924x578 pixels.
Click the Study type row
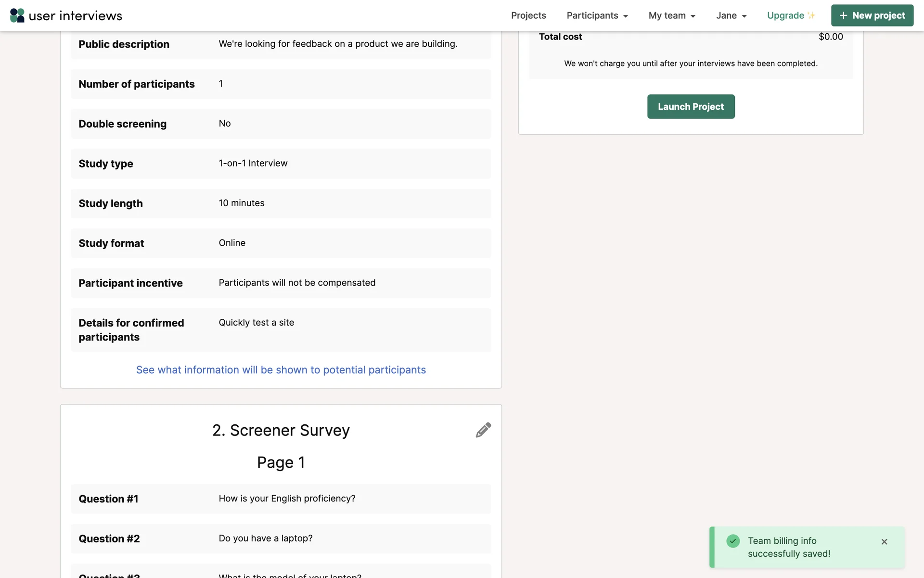click(x=281, y=164)
